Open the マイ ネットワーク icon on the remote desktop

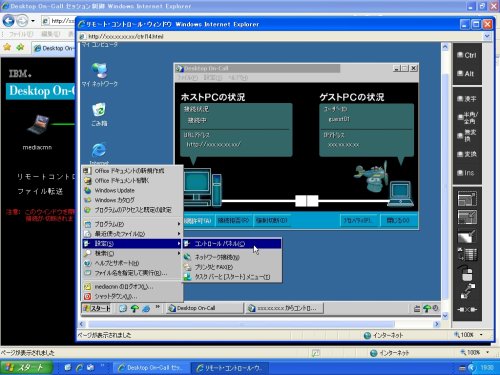pos(100,75)
